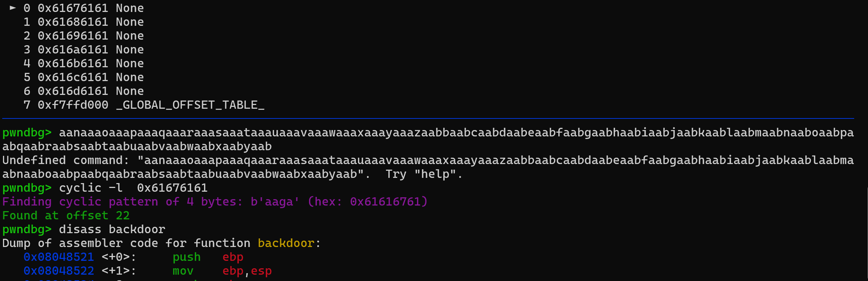868x281 pixels.
Task: Click address 0x616a6161 in frame 3
Action: [73, 50]
